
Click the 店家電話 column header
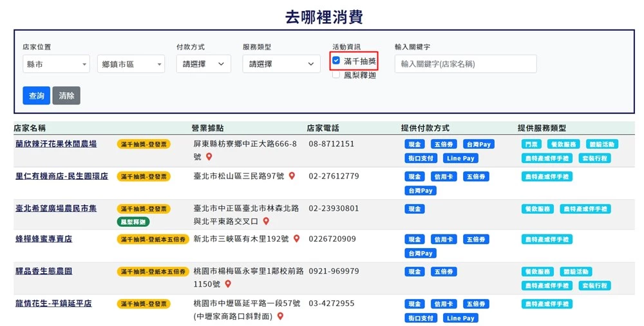[323, 128]
